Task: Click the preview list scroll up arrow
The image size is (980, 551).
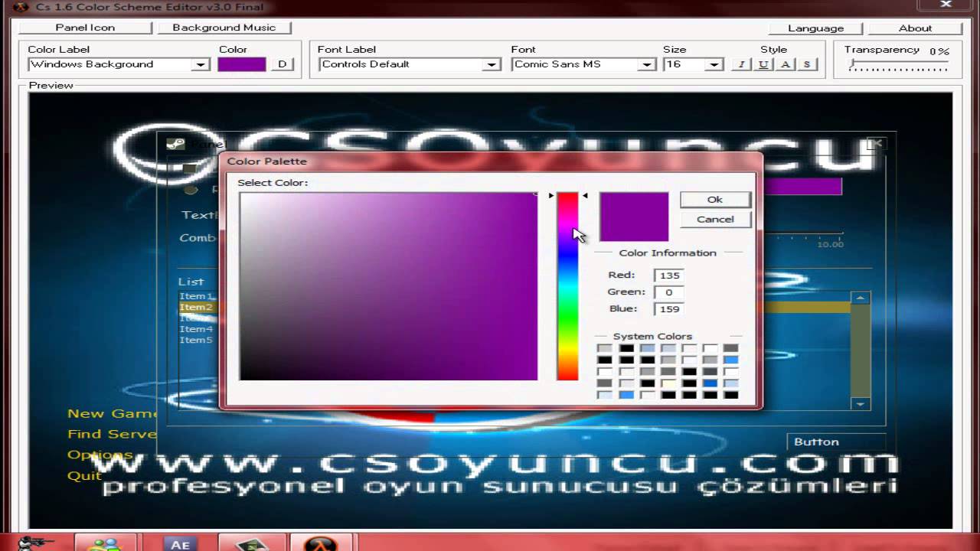Action: (x=861, y=298)
